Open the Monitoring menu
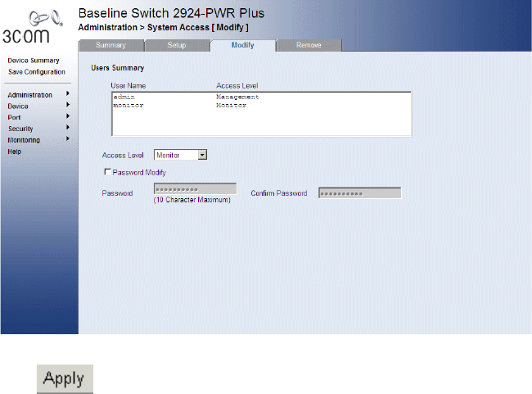Image resolution: width=532 pixels, height=394 pixels. [24, 140]
